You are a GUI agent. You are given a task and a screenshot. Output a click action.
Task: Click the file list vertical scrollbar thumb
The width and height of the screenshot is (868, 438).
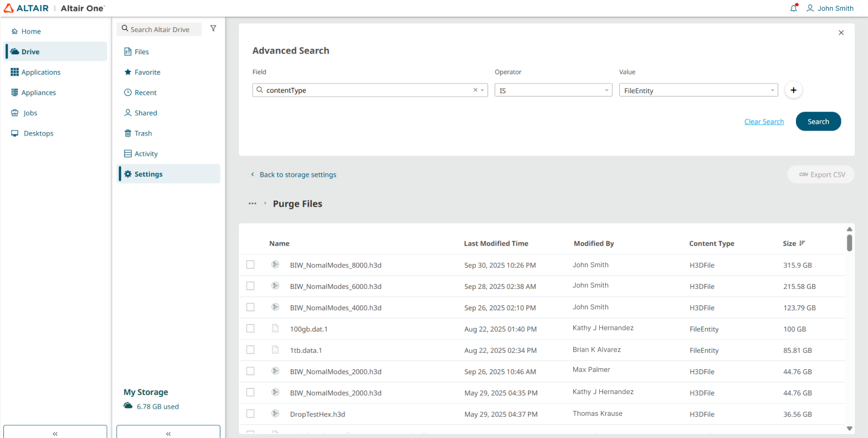850,243
